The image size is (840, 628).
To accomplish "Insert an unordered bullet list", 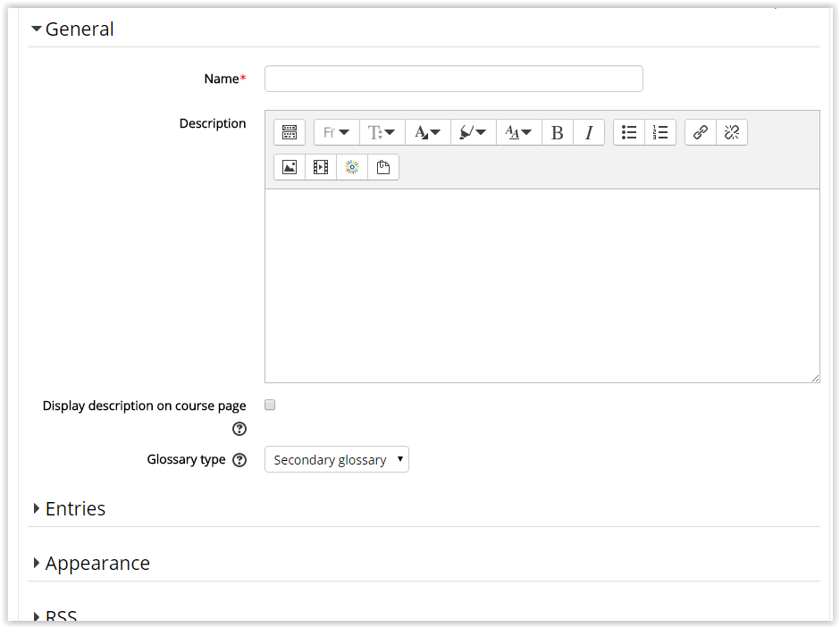I will point(629,132).
